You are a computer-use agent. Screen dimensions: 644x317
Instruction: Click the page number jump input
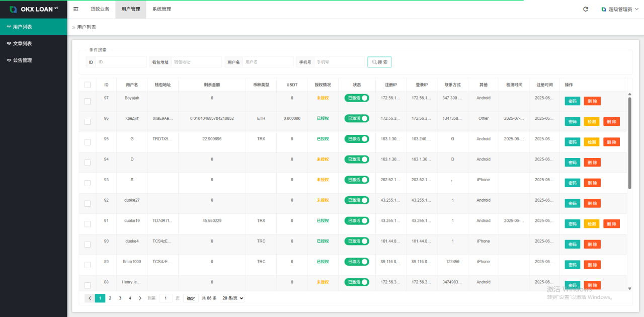pos(166,298)
